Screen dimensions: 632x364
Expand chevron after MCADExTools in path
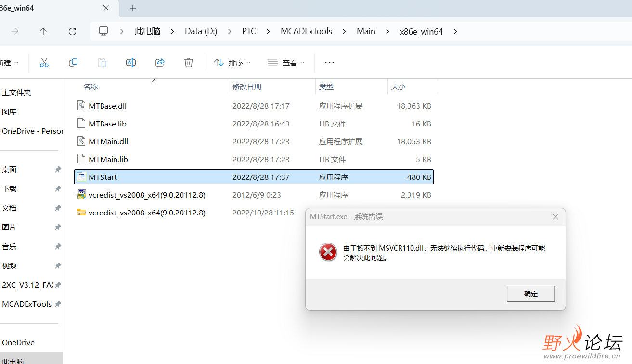(x=344, y=31)
